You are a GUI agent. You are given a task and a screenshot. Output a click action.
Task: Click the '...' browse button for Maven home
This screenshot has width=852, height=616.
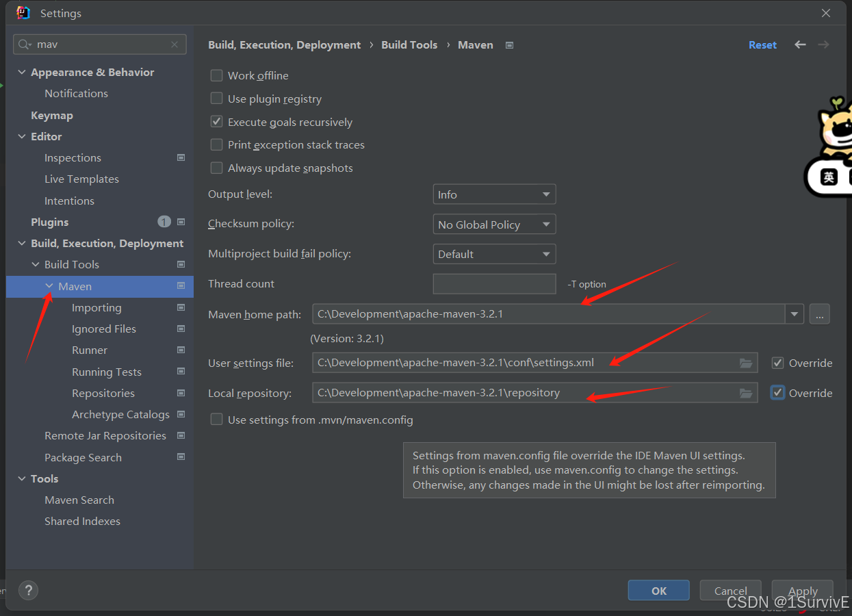tap(819, 314)
